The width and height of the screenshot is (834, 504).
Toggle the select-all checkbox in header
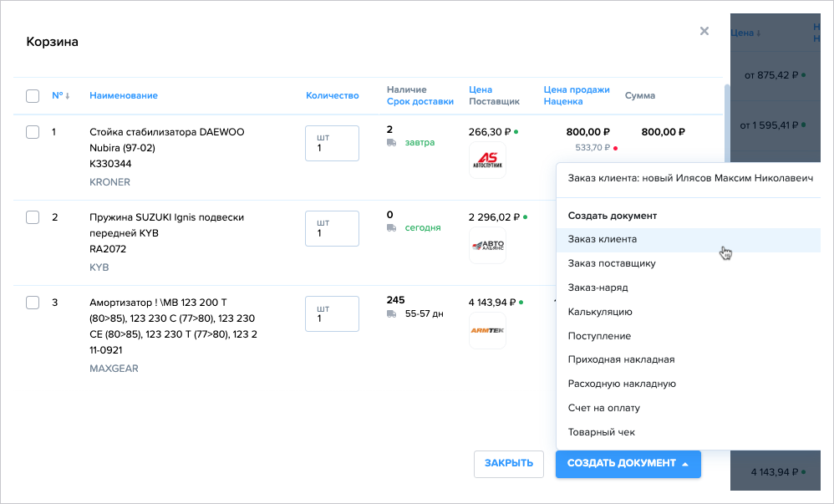click(x=33, y=96)
